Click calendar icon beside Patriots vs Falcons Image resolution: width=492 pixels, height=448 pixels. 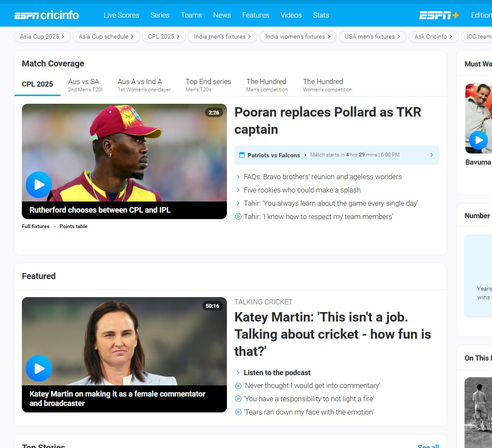[242, 155]
